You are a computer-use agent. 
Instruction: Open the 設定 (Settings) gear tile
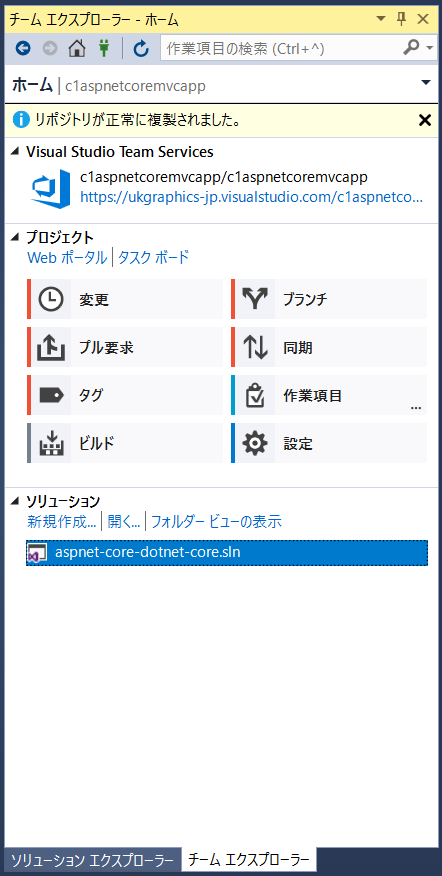(x=329, y=443)
